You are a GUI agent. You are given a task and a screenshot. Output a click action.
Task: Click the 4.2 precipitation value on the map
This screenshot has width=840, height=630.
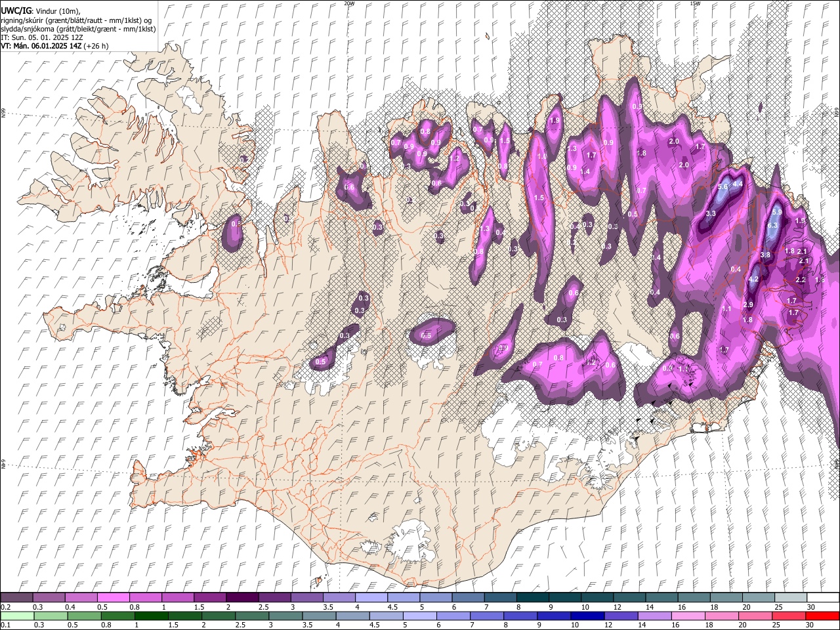coord(753,279)
